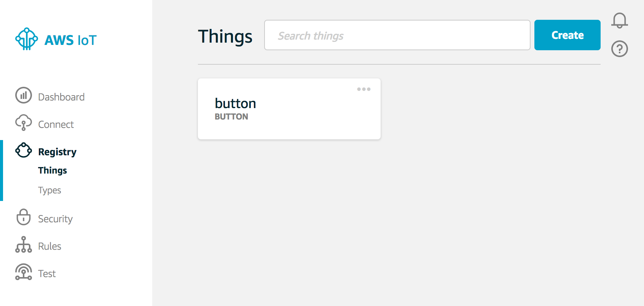Image resolution: width=644 pixels, height=306 pixels.
Task: Open the Connect menu item
Action: coord(56,124)
